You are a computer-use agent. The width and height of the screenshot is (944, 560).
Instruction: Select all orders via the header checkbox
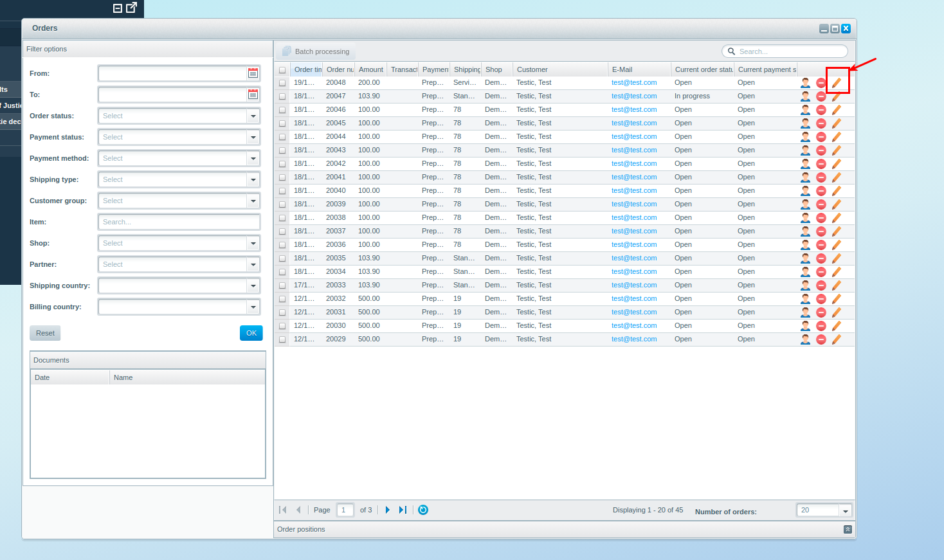[x=282, y=70]
